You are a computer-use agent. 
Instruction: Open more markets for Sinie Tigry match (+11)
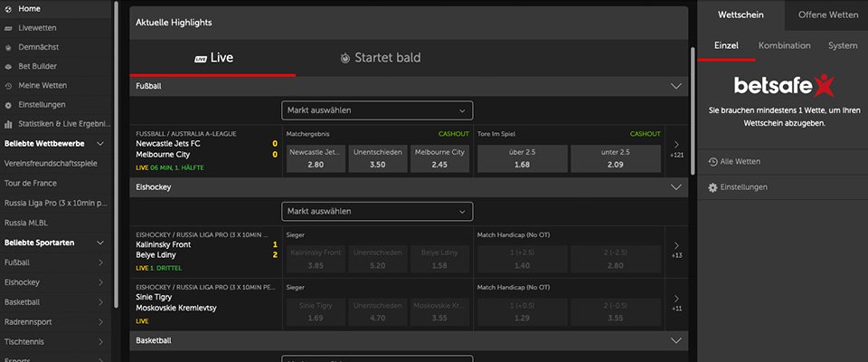tap(676, 302)
